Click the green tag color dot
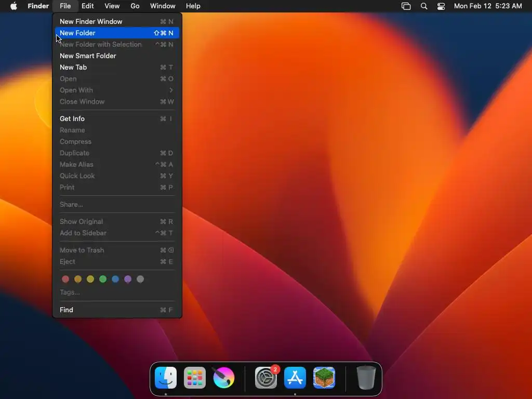The image size is (532, 399). (x=103, y=279)
